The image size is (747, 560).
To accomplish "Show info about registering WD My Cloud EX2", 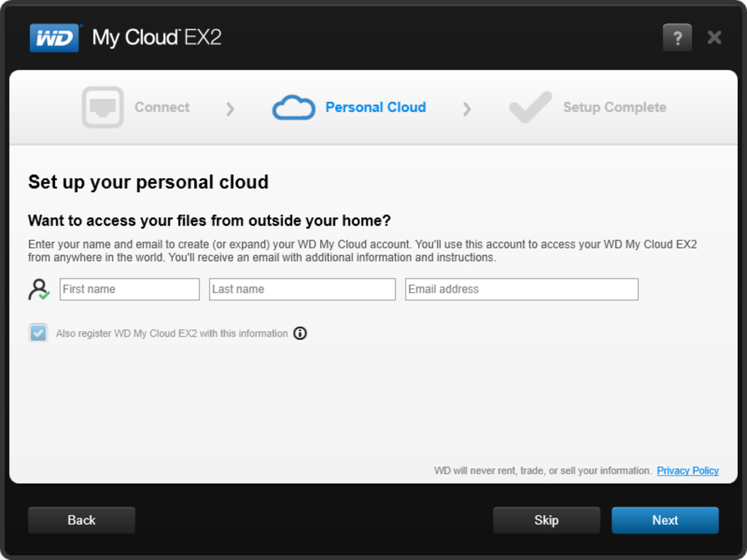I will [300, 333].
